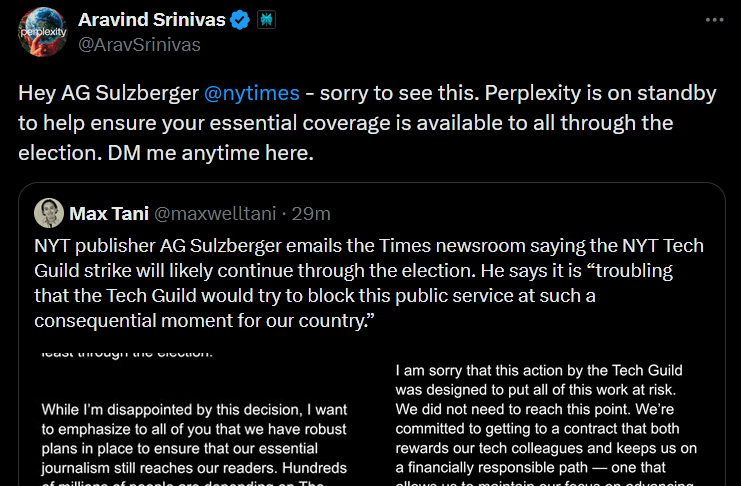The image size is (741, 486).
Task: Click the @maxwelltani handle
Action: tap(218, 213)
